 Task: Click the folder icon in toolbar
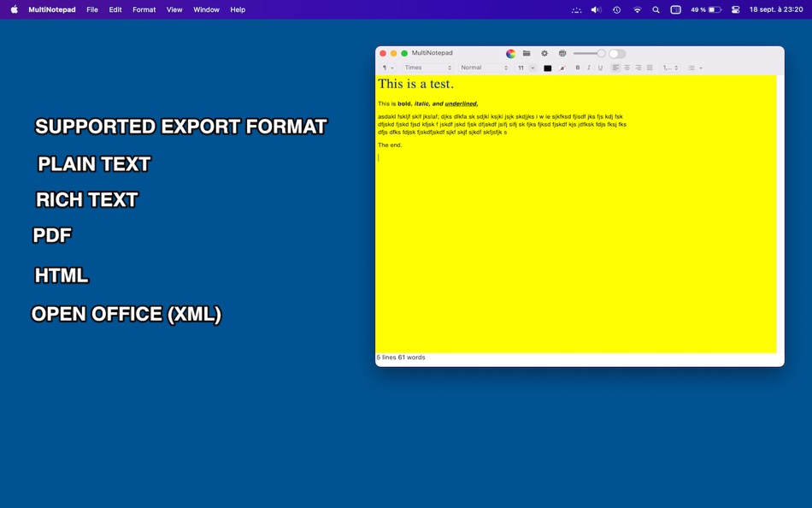point(527,53)
